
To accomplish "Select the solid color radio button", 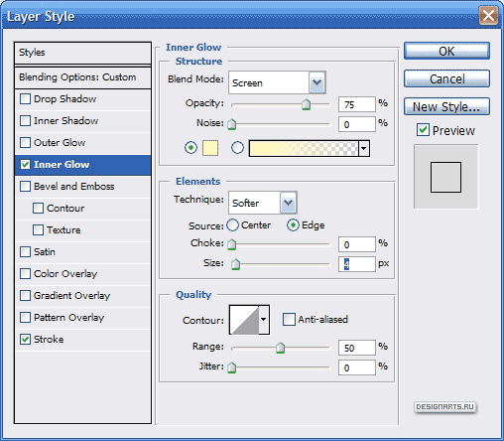I will 190,148.
